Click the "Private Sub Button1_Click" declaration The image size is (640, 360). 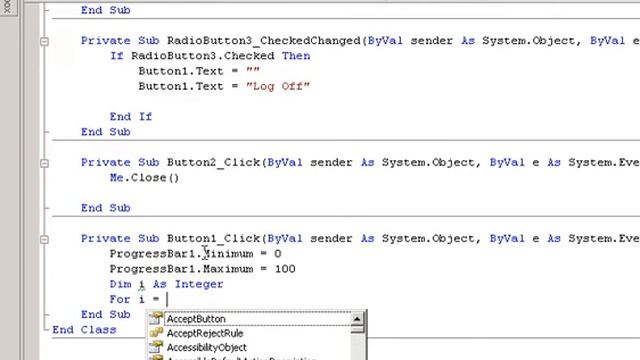pos(360,238)
